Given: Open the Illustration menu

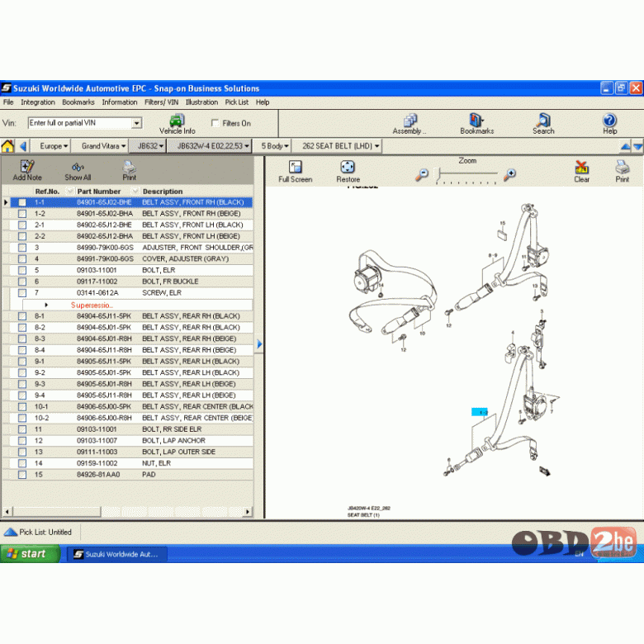Looking at the screenshot, I should [201, 102].
